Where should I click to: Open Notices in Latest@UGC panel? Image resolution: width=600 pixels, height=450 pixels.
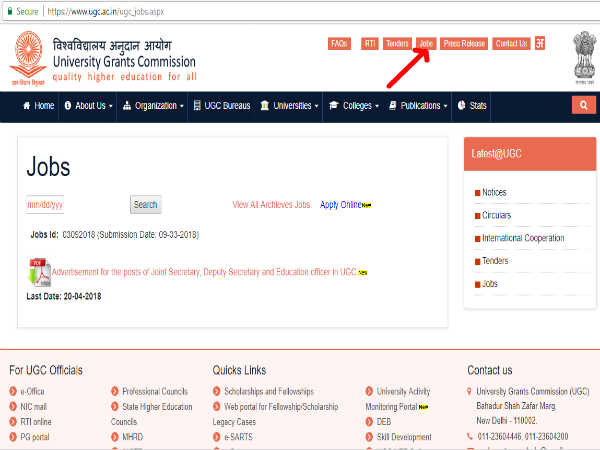pyautogui.click(x=494, y=192)
